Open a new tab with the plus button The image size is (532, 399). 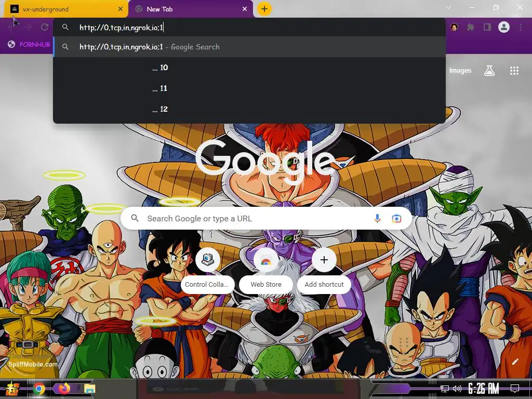tap(264, 9)
